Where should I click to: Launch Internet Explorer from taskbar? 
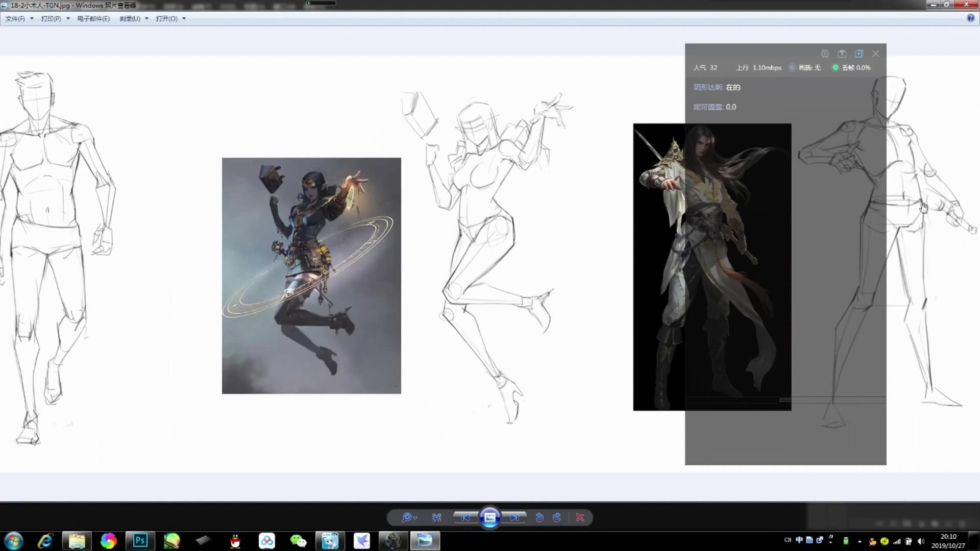pos(45,541)
